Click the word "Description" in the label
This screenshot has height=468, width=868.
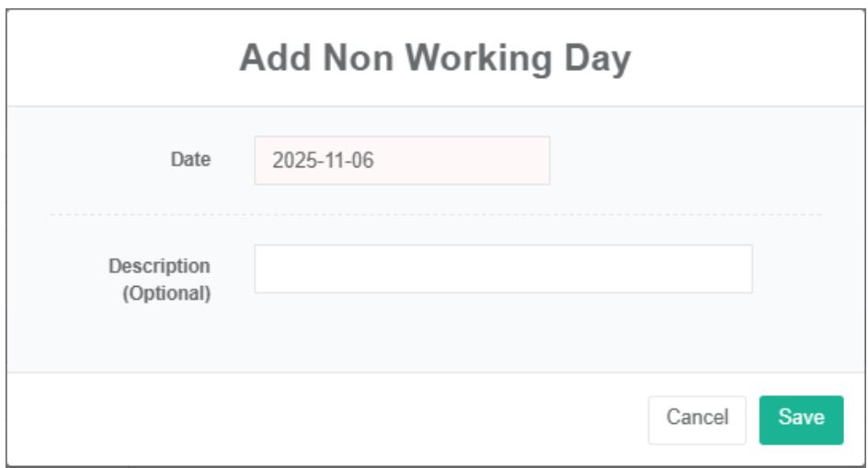point(160,266)
